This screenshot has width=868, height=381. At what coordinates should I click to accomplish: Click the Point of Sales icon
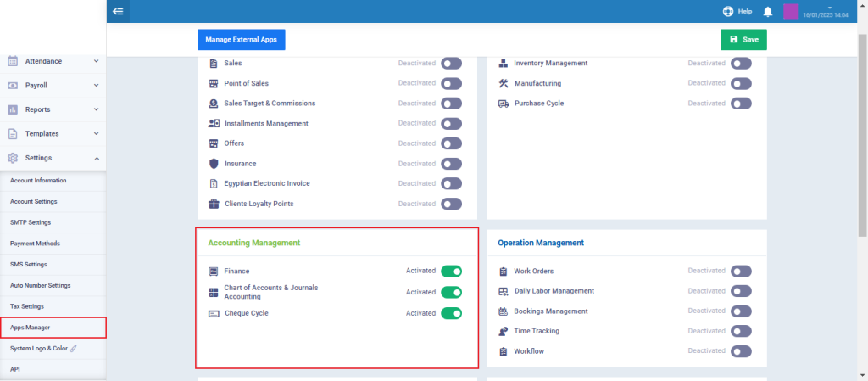(x=214, y=83)
